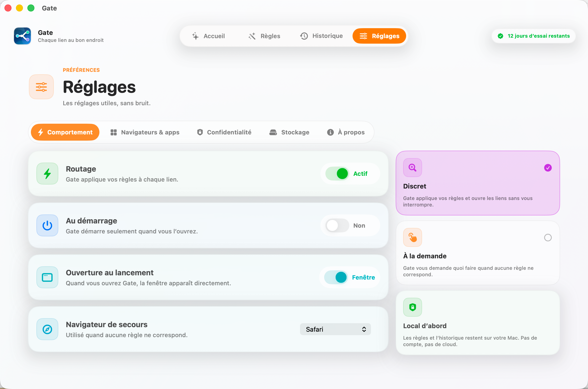Click the Ouverture au lancement heading
588x389 pixels.
coord(110,273)
